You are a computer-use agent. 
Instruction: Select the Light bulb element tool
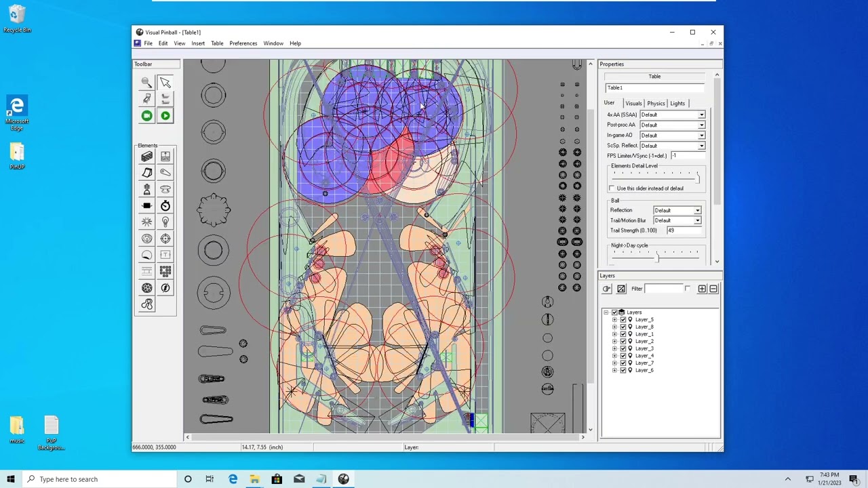(x=165, y=222)
